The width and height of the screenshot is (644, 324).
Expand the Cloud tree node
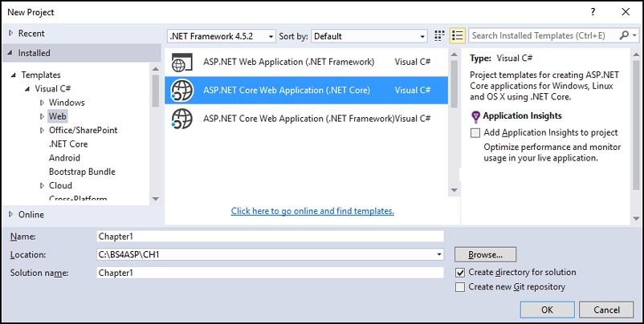tap(42, 186)
